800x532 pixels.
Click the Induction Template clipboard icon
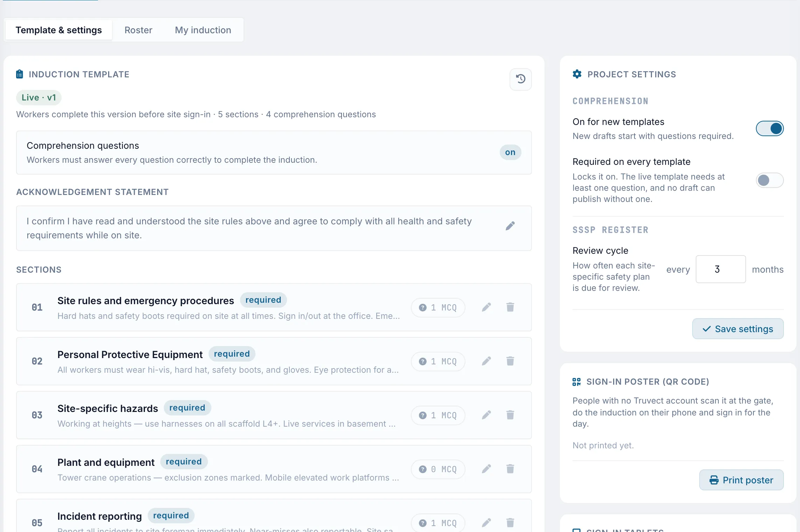20,74
